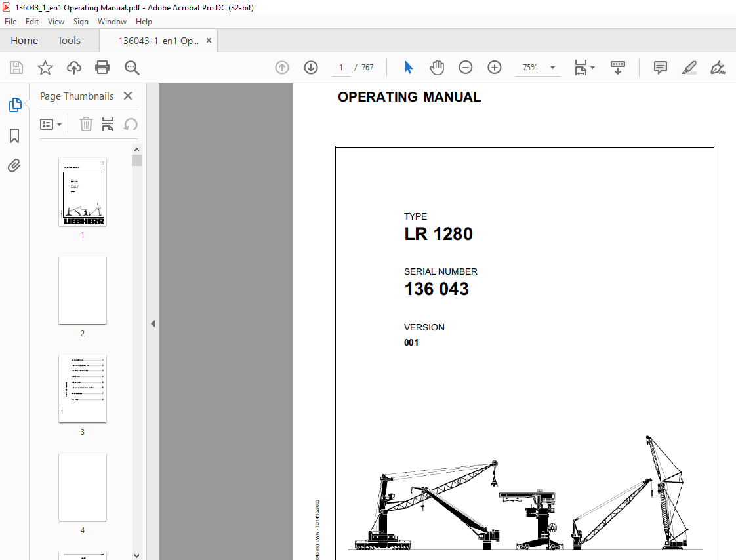
Task: Click the SERIAL NUMBER label
Action: (441, 271)
